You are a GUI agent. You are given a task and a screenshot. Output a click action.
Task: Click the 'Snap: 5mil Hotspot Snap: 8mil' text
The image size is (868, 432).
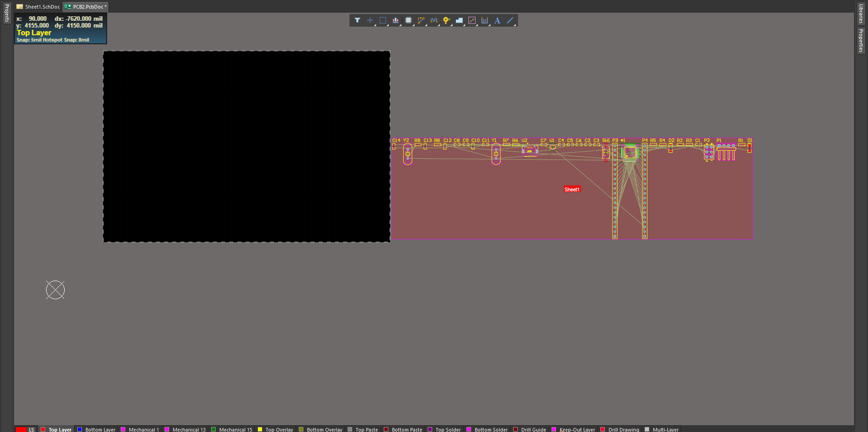pyautogui.click(x=53, y=40)
